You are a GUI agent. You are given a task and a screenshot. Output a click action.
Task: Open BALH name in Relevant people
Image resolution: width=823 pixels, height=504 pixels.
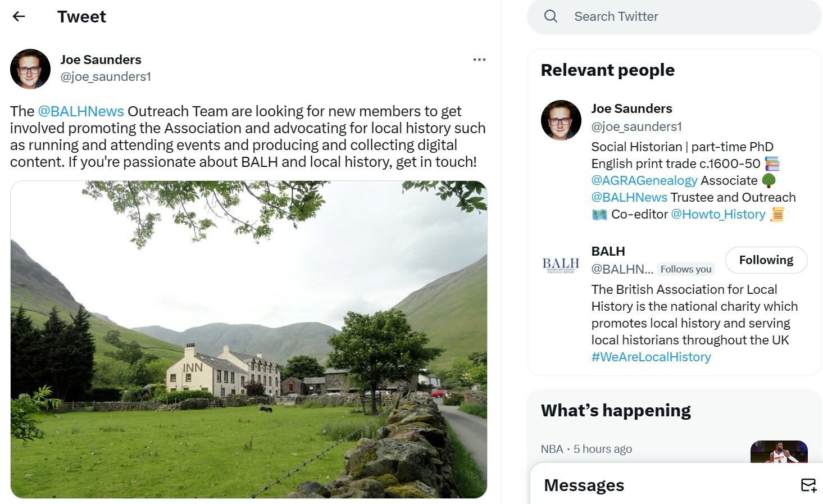coord(608,251)
